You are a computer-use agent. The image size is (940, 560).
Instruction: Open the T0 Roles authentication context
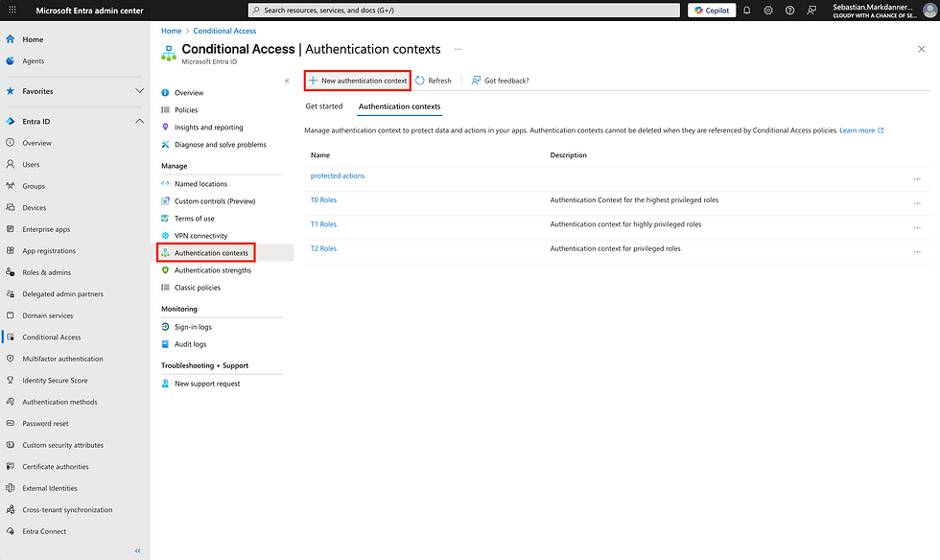coord(323,199)
